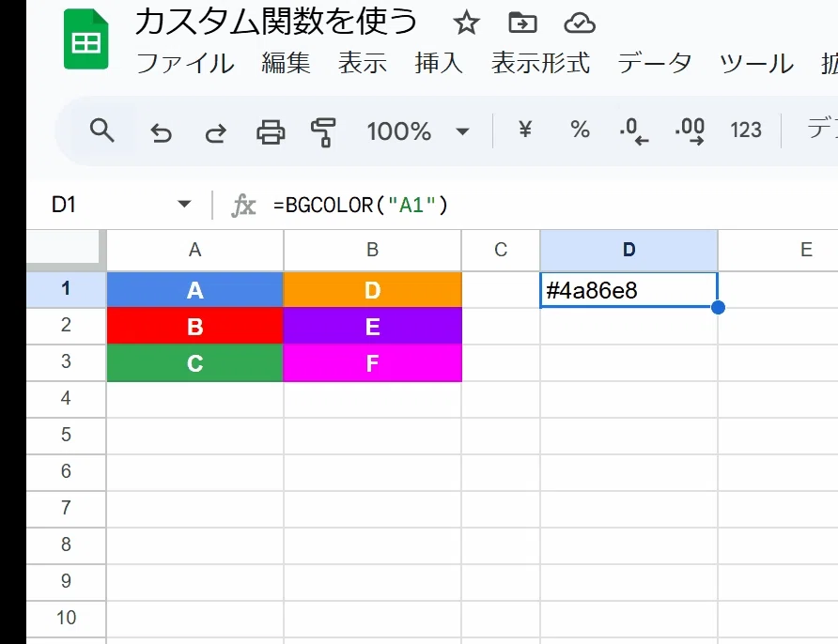Click the select-all corner box
The height and width of the screenshot is (644, 838).
(66, 249)
